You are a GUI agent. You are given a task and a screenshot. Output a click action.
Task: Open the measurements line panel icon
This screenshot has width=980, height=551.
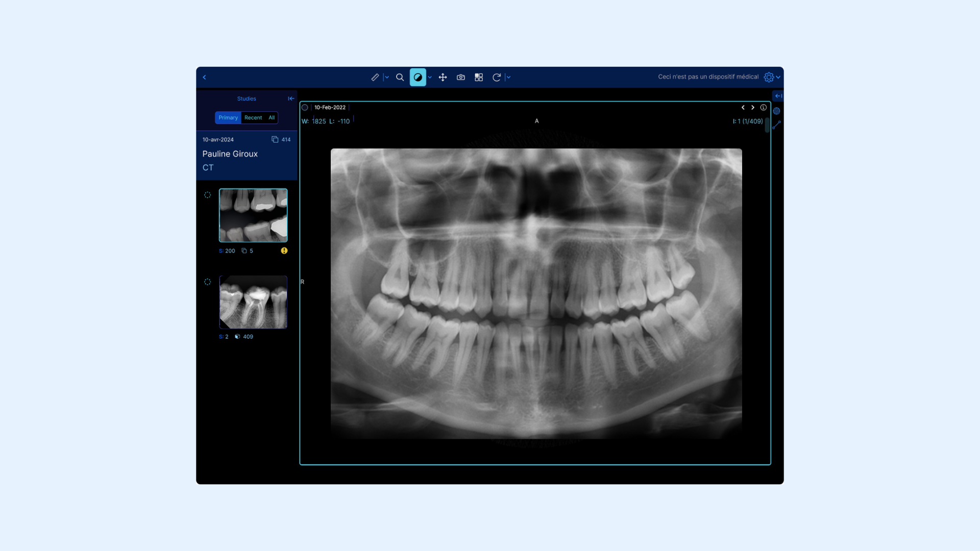click(776, 125)
